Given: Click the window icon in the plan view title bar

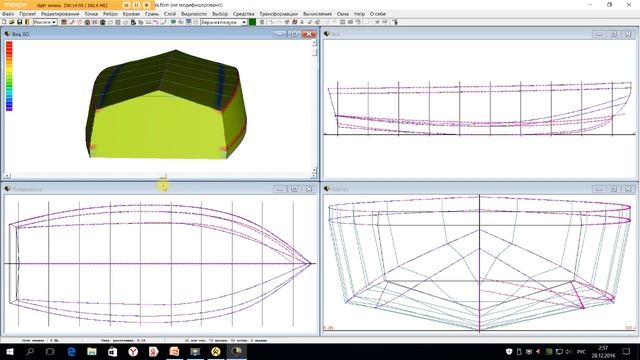Looking at the screenshot, I should (x=7, y=189).
